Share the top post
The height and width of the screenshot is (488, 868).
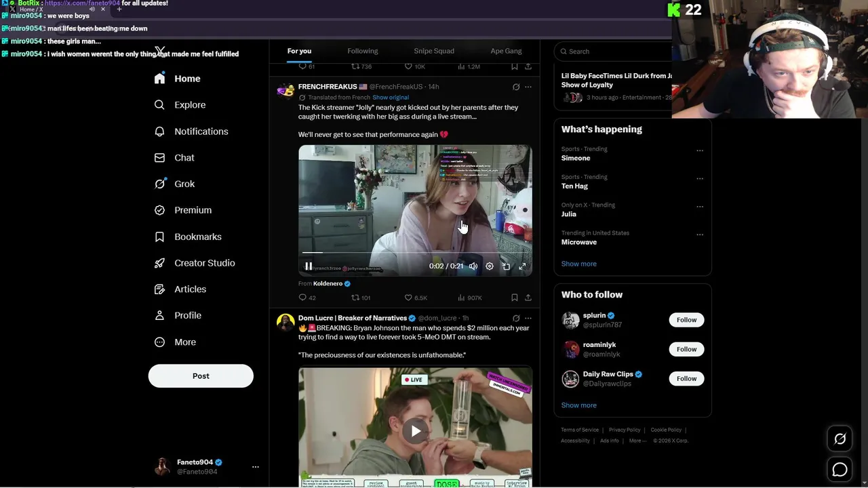point(528,66)
